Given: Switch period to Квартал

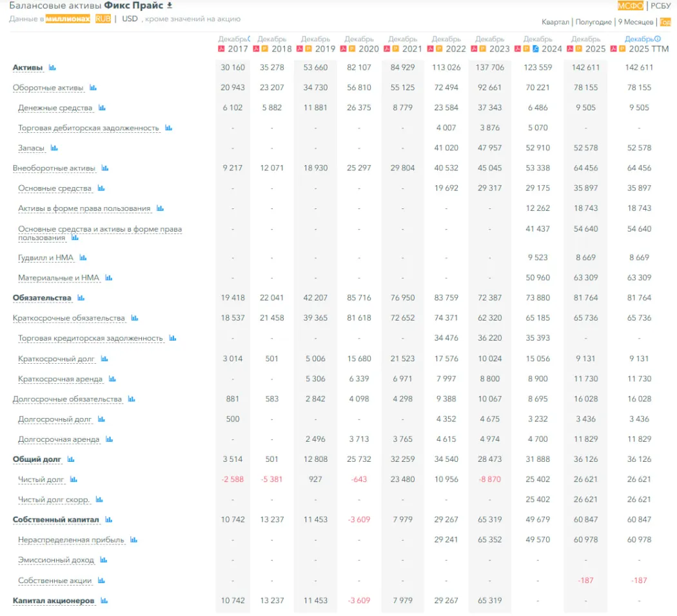Looking at the screenshot, I should [555, 22].
